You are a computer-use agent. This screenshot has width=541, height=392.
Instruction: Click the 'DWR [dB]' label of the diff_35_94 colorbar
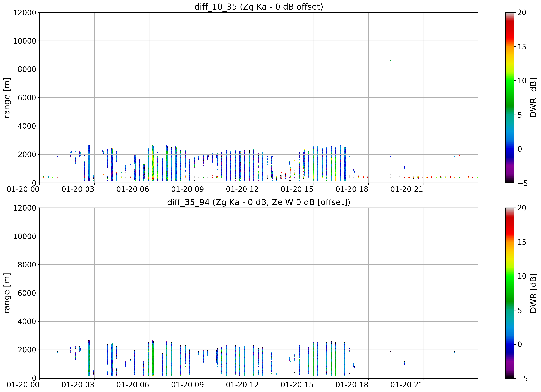click(x=533, y=293)
